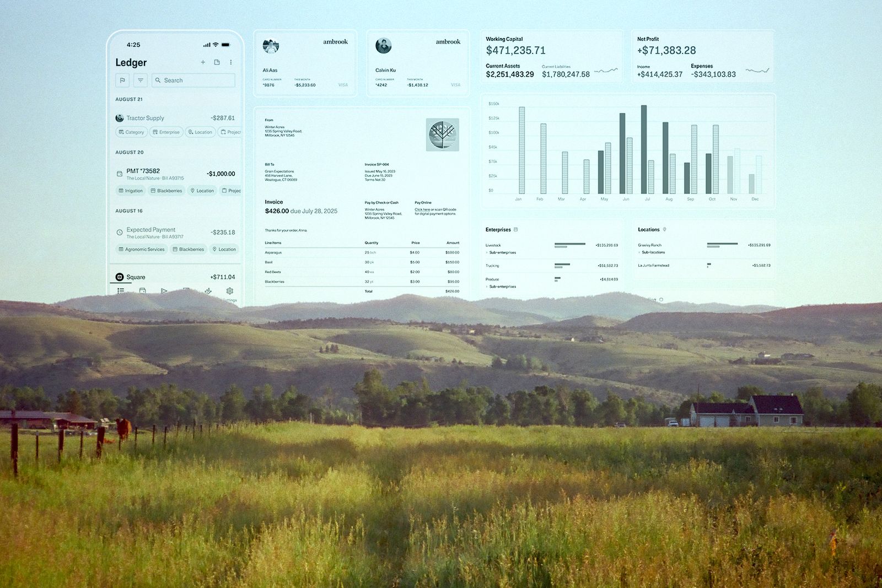Image resolution: width=882 pixels, height=588 pixels.
Task: Click the VISA mark on Ali Aas card
Action: 343,85
